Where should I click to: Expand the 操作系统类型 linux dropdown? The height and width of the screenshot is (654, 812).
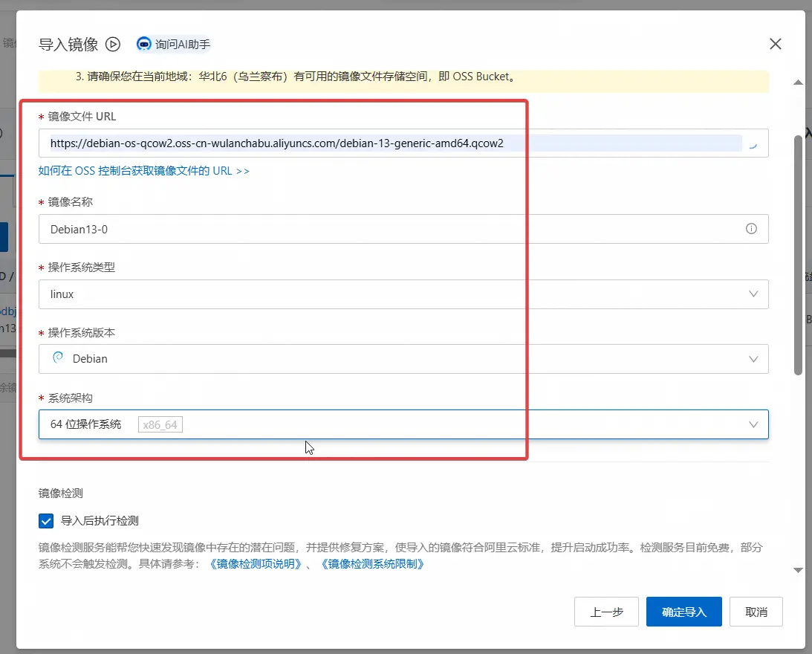tap(753, 294)
